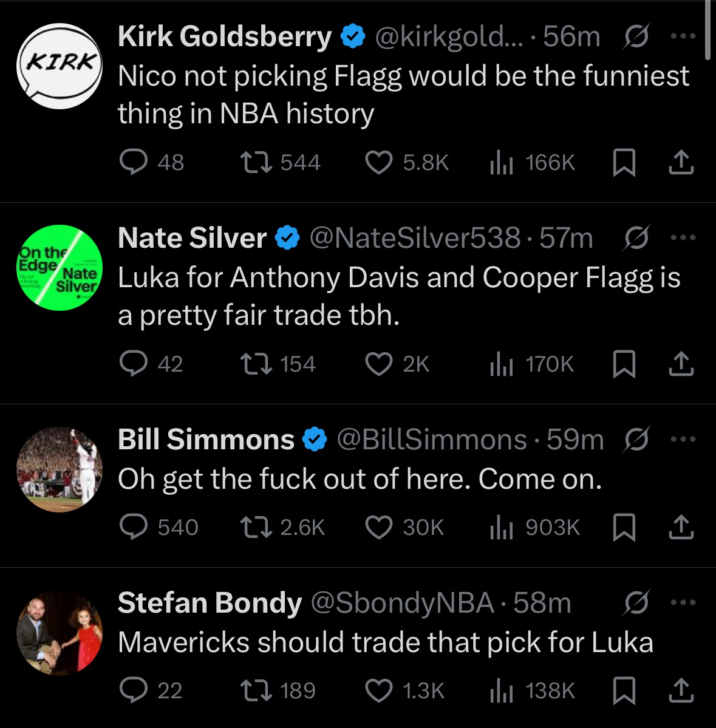This screenshot has height=728, width=716.
Task: Reply to Bill Simmons' tweet
Action: 133,527
